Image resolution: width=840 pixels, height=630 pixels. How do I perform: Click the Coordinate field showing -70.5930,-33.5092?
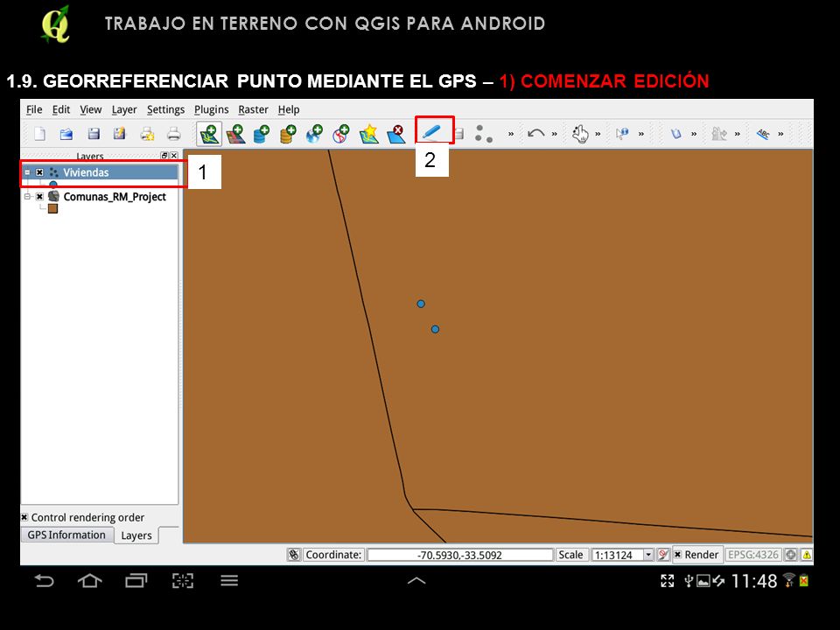tap(459, 555)
